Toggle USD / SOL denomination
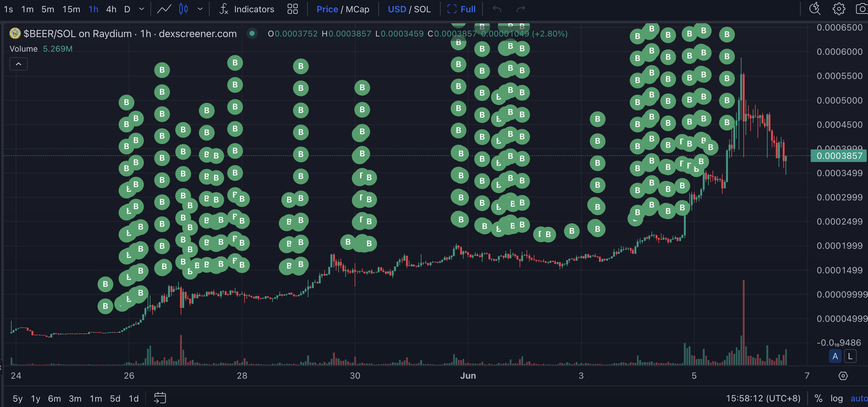Image resolution: width=868 pixels, height=407 pixels. click(409, 9)
